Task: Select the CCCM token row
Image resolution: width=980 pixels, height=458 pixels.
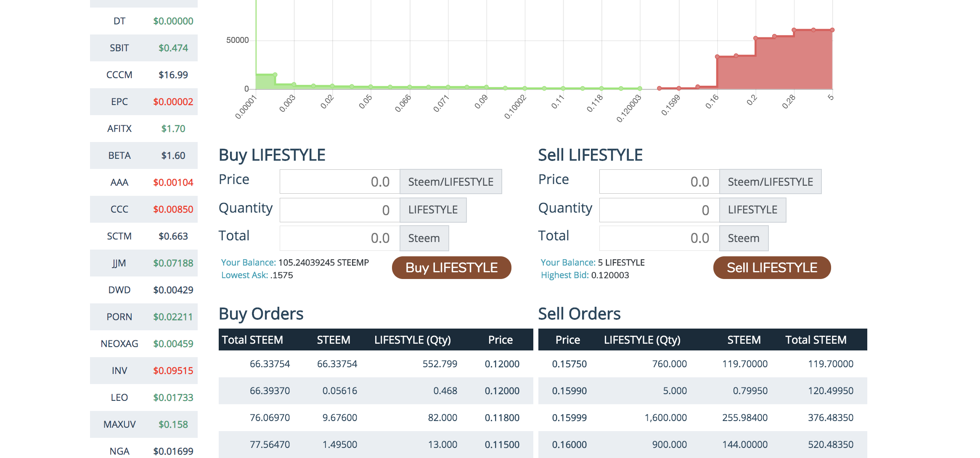Action: coord(144,75)
